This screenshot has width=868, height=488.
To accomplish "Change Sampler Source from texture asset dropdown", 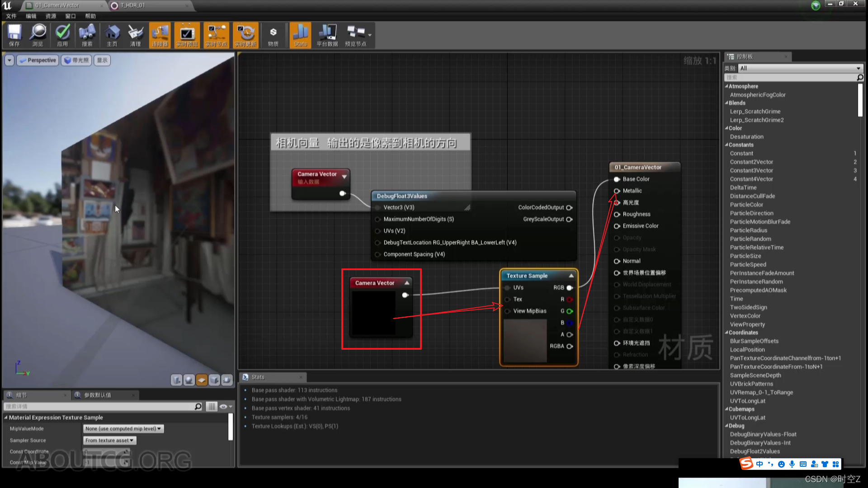I will pyautogui.click(x=109, y=440).
